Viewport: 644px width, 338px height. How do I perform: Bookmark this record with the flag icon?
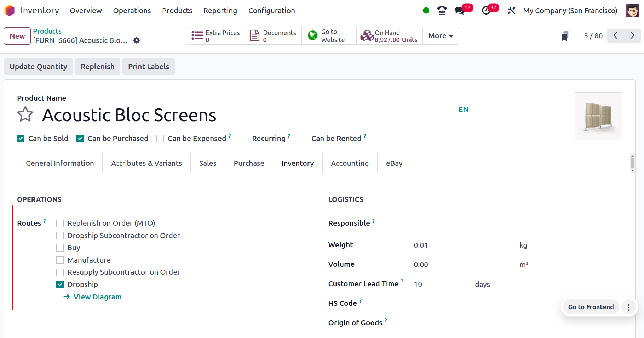tap(565, 36)
